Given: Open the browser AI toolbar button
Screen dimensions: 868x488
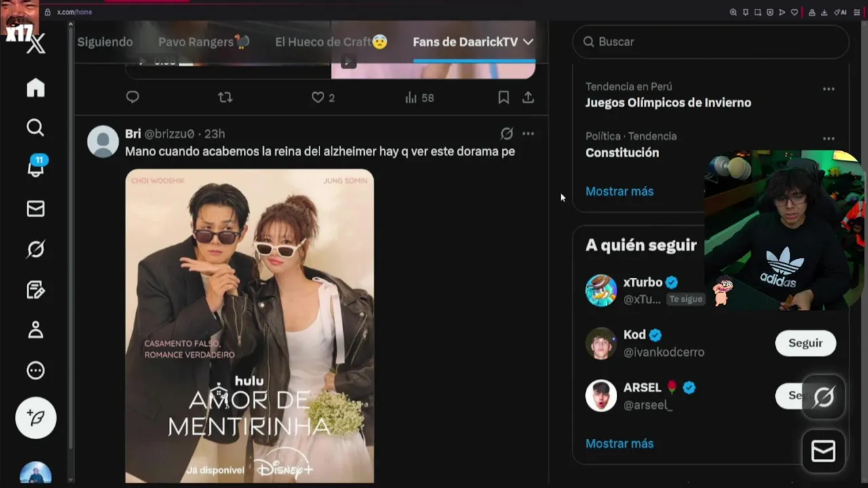Looking at the screenshot, I should point(841,12).
